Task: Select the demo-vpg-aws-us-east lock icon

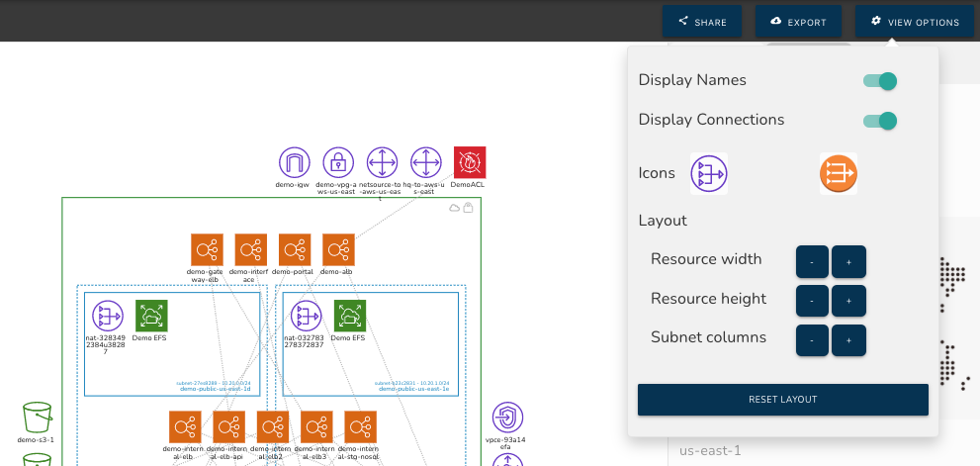Action: tap(338, 162)
